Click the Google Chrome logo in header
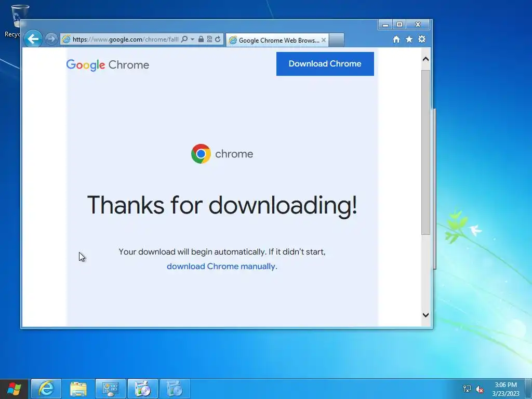This screenshot has height=399, width=532. click(x=108, y=64)
